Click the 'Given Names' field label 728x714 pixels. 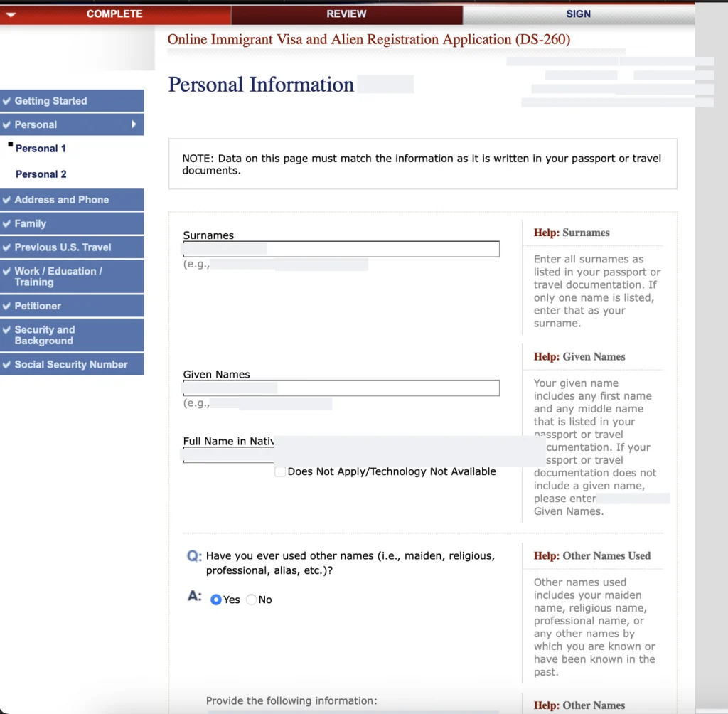[216, 374]
